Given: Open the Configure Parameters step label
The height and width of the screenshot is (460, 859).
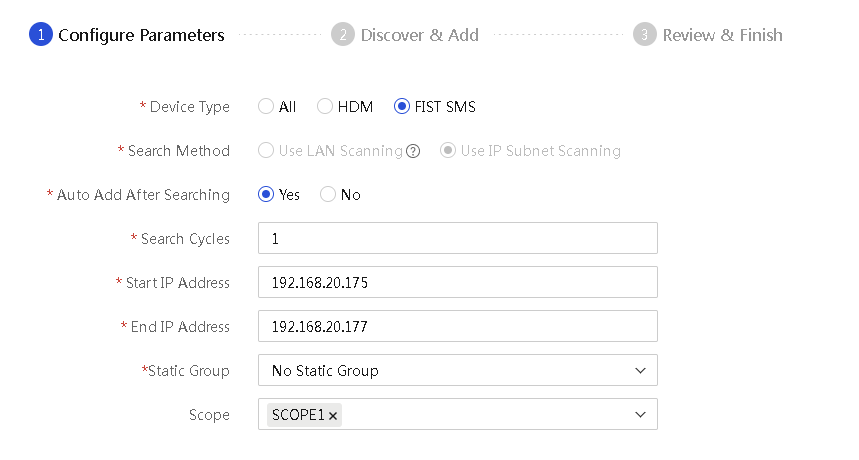Looking at the screenshot, I should [141, 35].
